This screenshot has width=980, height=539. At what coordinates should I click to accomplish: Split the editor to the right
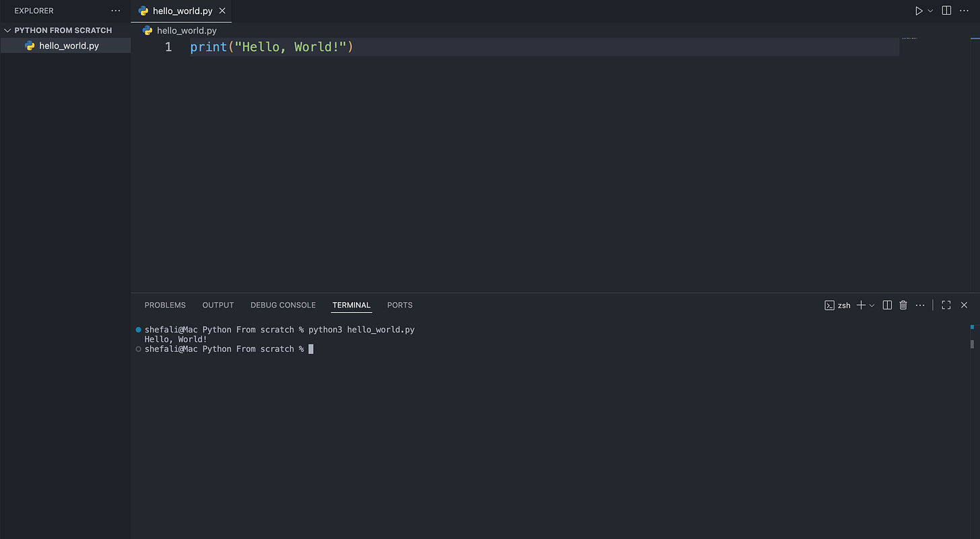[946, 11]
